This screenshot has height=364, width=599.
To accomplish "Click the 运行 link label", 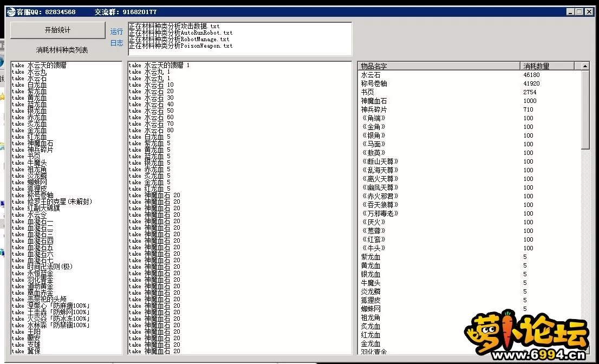I will click(116, 32).
